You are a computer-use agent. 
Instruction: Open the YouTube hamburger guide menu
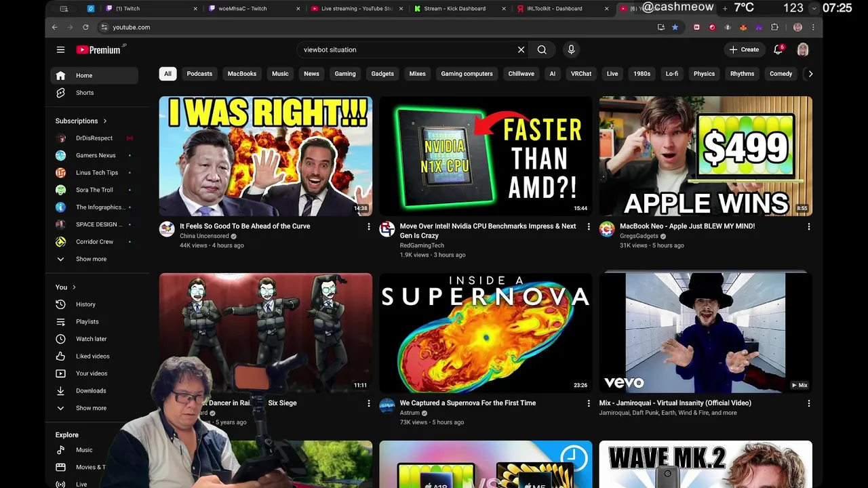[x=60, y=49]
